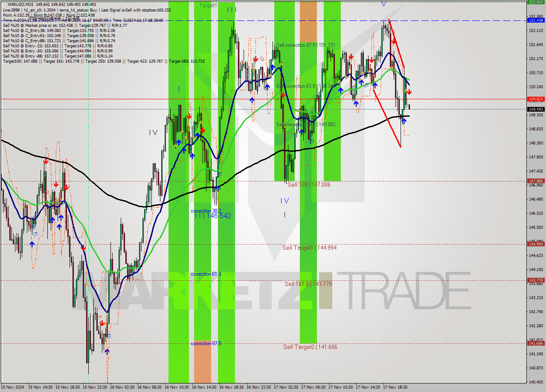This screenshot has width=546, height=392.
Task: Select the orange zone at the chart bottom
Action: pyautogui.click(x=203, y=363)
